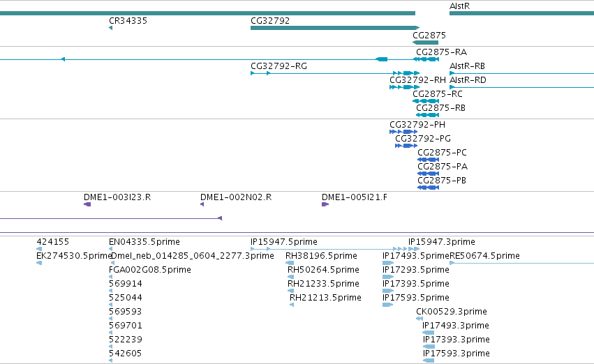Select the IP17493.5prime EST marker
The height and width of the screenshot is (364, 594).
[388, 263]
